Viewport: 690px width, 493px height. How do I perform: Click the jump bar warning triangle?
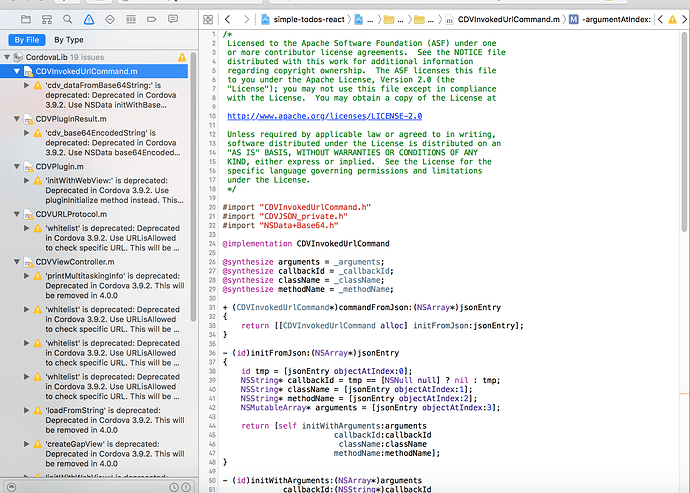click(x=672, y=19)
